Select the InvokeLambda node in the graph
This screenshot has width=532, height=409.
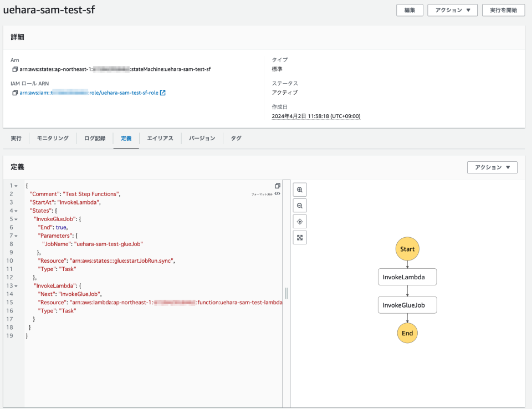point(407,277)
